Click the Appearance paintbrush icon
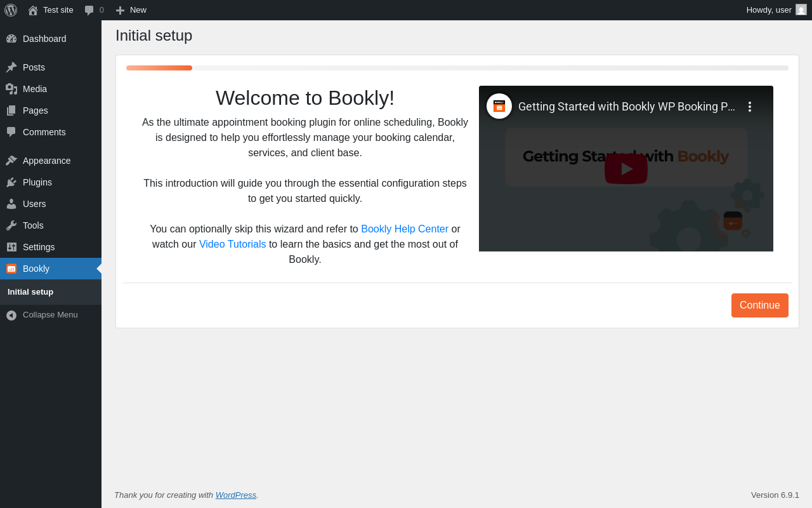The image size is (812, 508). 11,161
